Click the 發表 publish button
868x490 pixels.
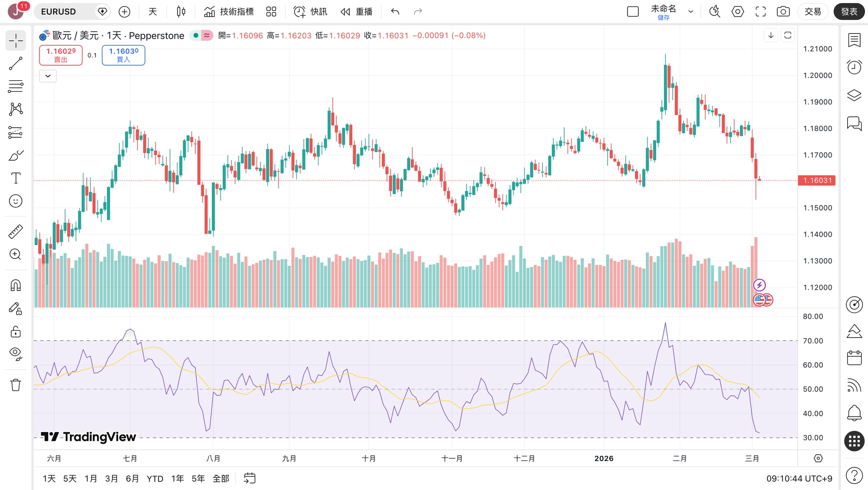coord(849,12)
